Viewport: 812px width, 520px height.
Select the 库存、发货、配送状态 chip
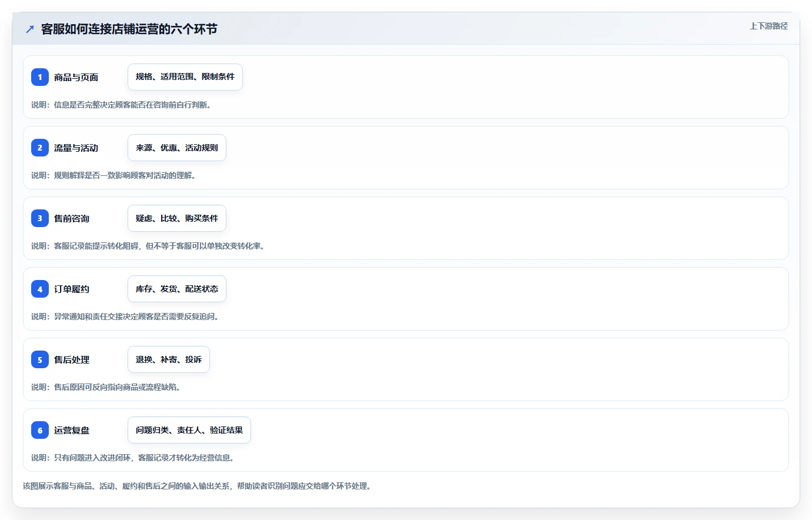coord(177,289)
